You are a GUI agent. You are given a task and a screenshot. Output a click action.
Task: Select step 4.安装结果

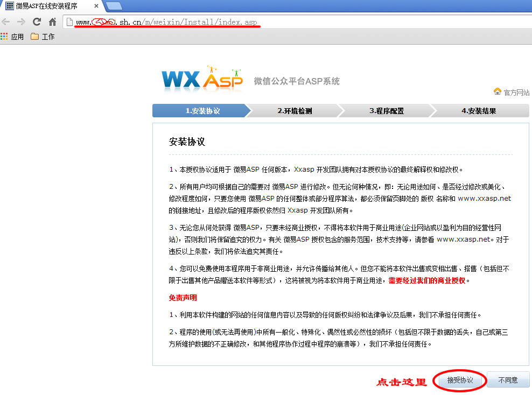[x=479, y=111]
